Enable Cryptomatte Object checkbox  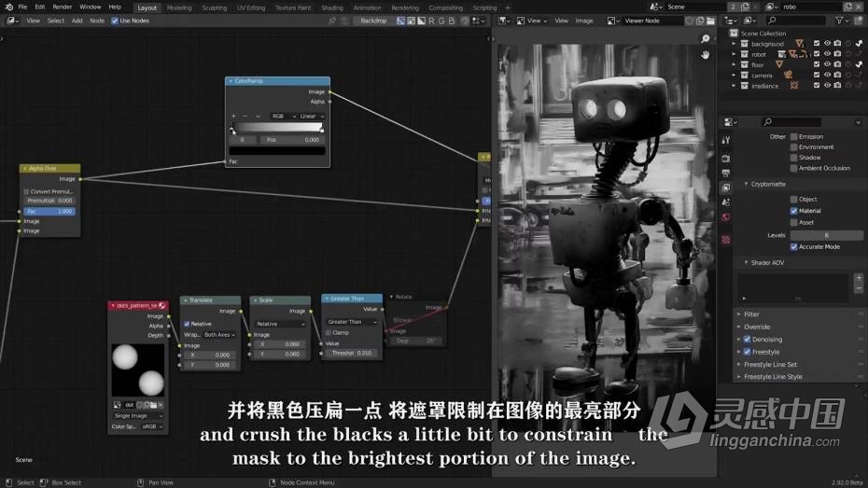pos(794,199)
